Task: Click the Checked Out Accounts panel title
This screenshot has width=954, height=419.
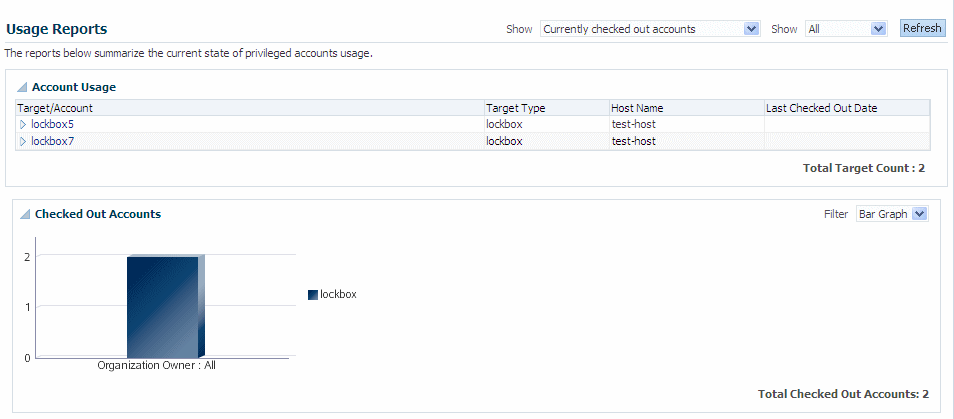Action: click(x=98, y=214)
